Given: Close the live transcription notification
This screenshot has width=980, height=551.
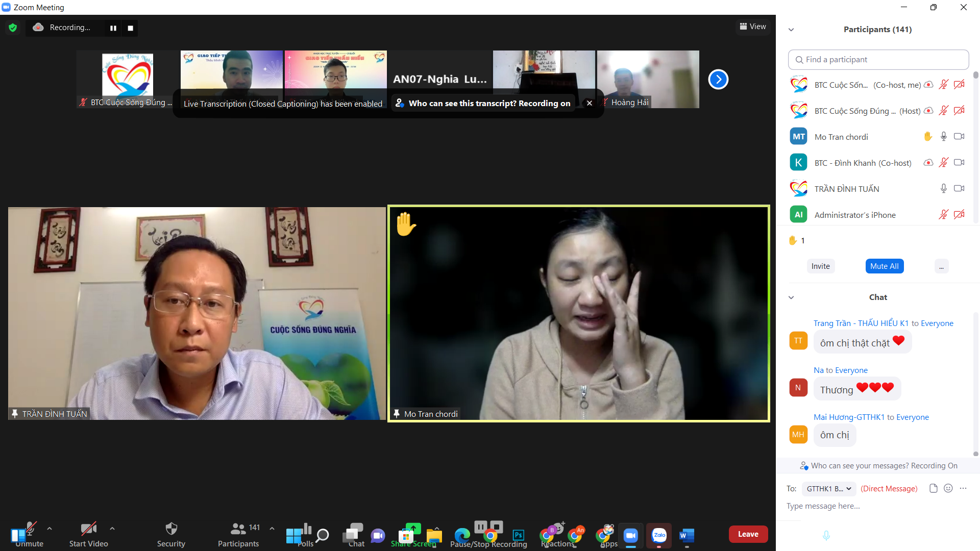Looking at the screenshot, I should click(589, 103).
